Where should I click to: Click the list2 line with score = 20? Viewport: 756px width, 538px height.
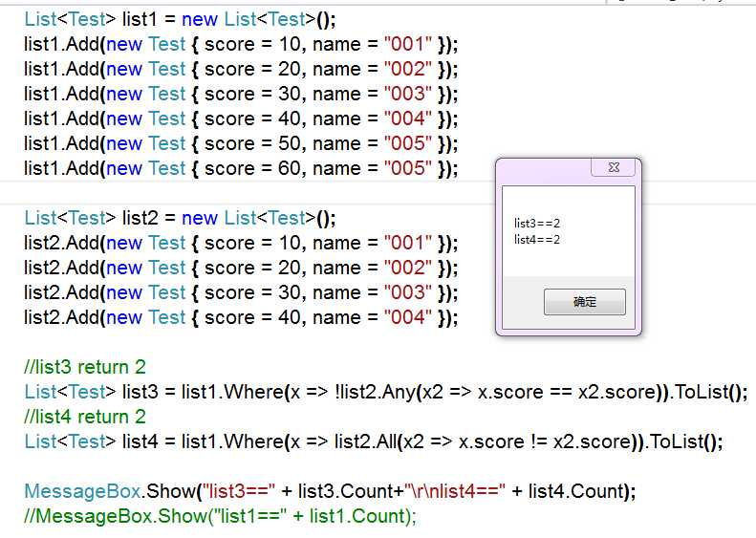(241, 268)
